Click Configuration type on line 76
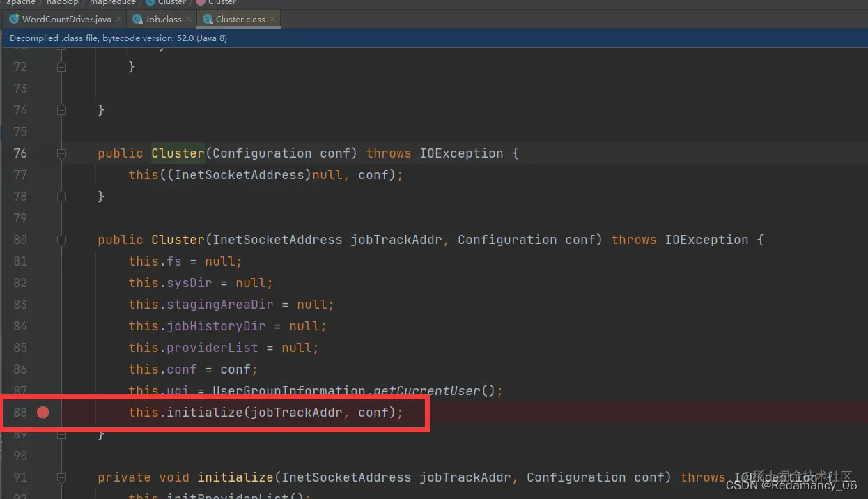The image size is (868, 499). (262, 153)
